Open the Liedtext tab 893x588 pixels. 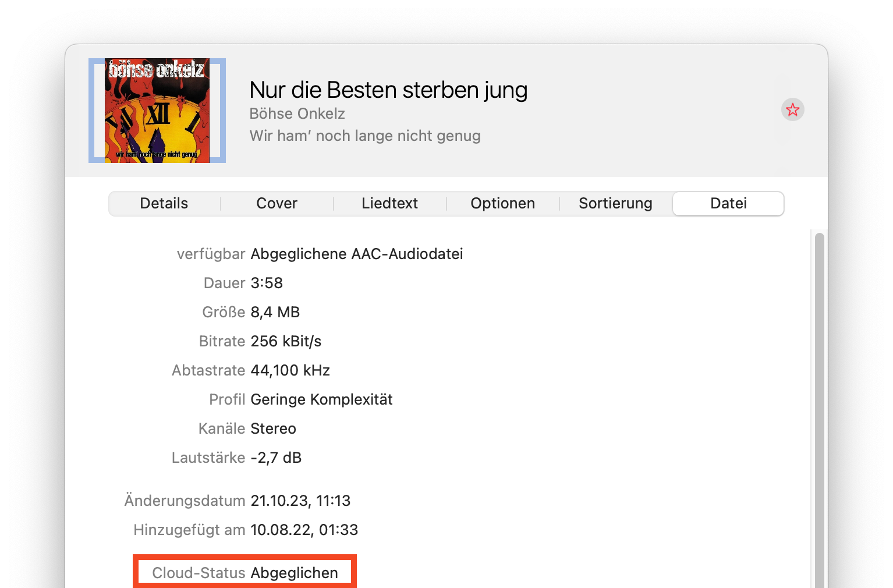pos(390,204)
